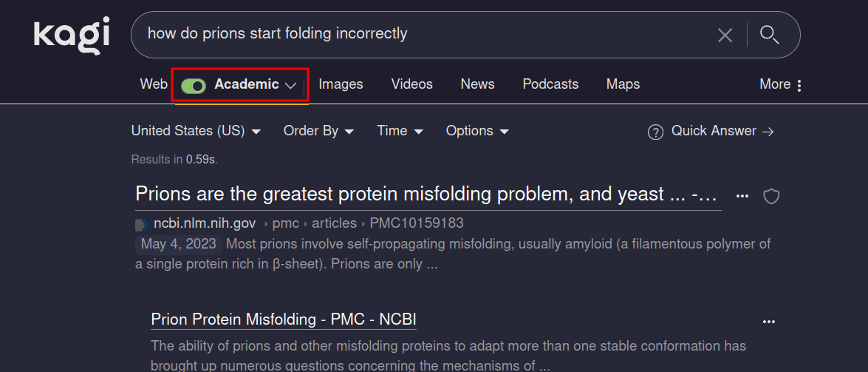Clear the search query with X icon
This screenshot has width=868, height=372.
point(725,35)
